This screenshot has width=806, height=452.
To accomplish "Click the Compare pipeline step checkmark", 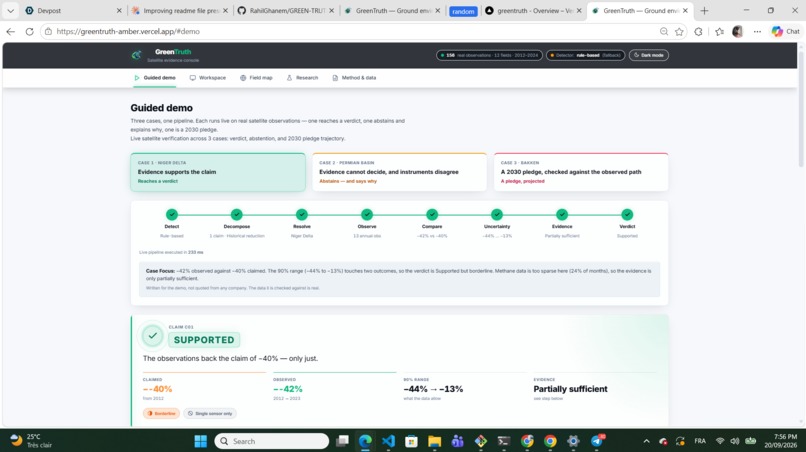I will click(x=432, y=214).
